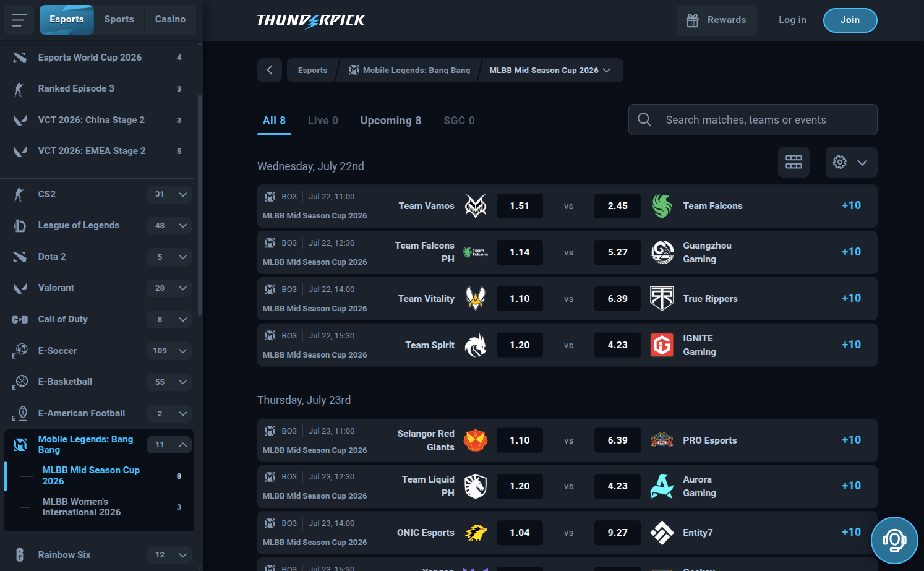The height and width of the screenshot is (571, 924).
Task: Select the SGC 0 tab
Action: click(459, 121)
